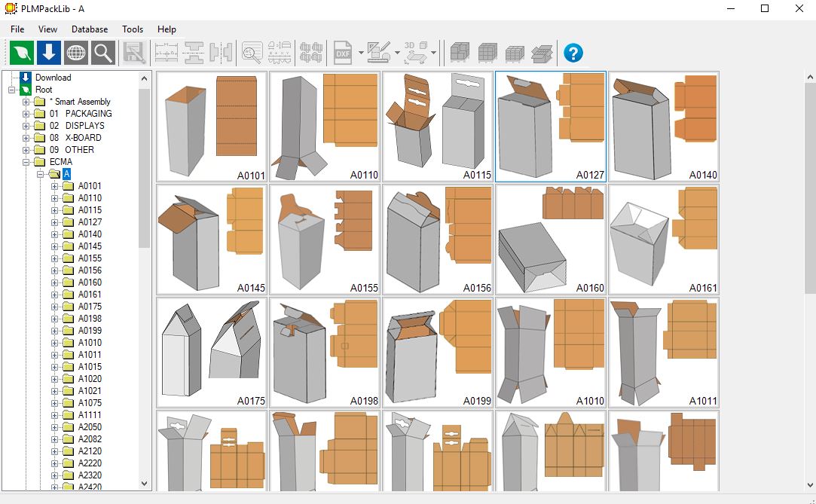This screenshot has height=504, width=816.
Task: Open the A0101 box thumbnail
Action: pyautogui.click(x=211, y=127)
